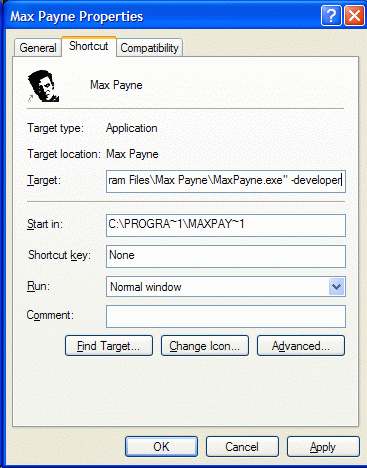Switch to the General tab

tap(38, 48)
